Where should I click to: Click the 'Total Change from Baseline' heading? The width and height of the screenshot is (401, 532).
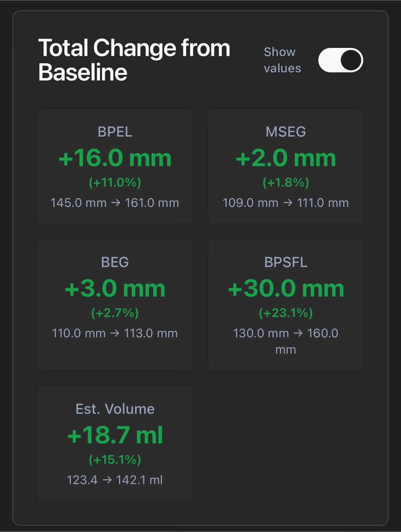[134, 60]
